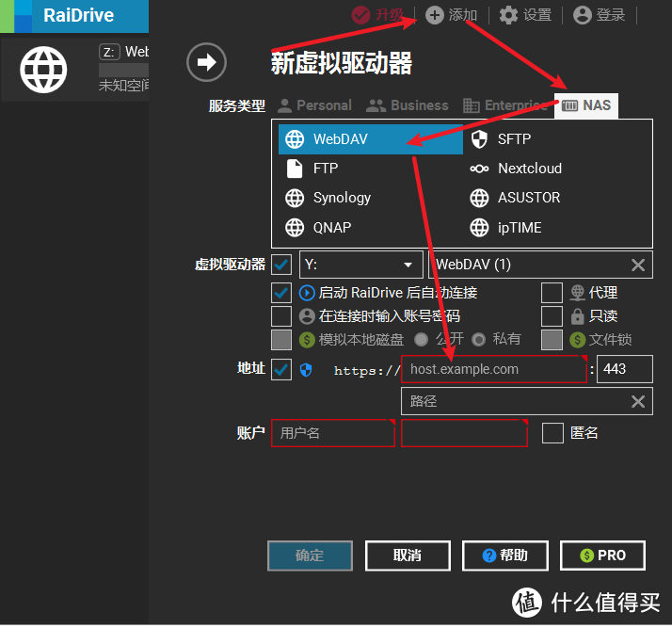This screenshot has height=628, width=672.
Task: Select the NAS service tab
Action: click(585, 105)
